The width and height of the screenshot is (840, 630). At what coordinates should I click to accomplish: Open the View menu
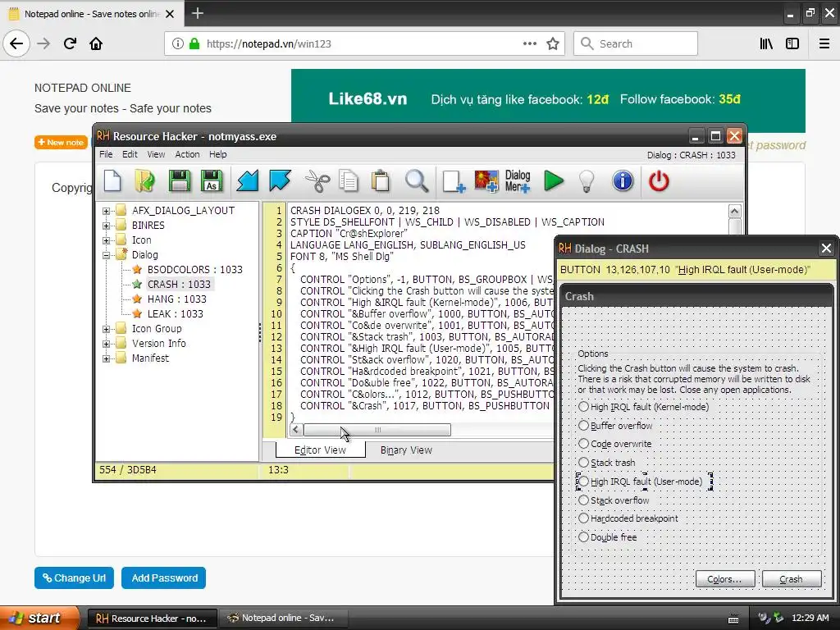pos(156,154)
